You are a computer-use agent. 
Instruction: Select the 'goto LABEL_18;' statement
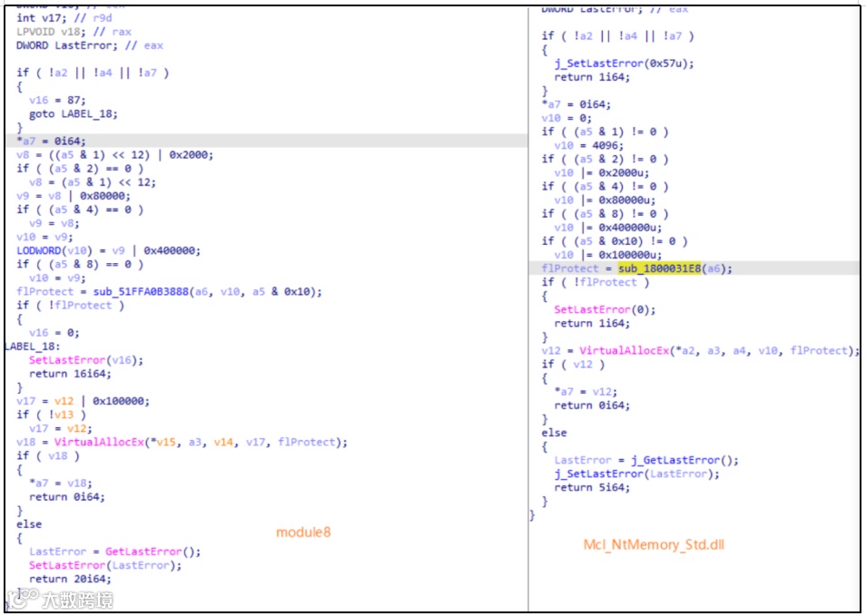pyautogui.click(x=74, y=114)
